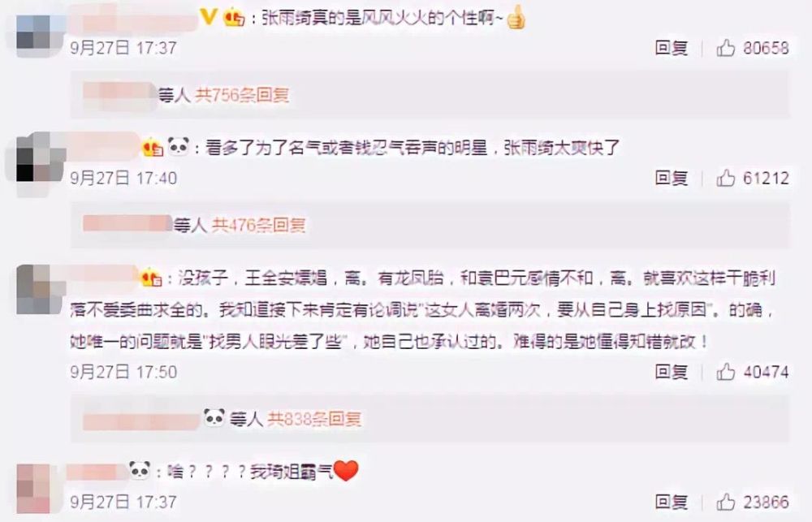Expand 共476条回复 replies
The width and height of the screenshot is (812, 522).
(258, 225)
